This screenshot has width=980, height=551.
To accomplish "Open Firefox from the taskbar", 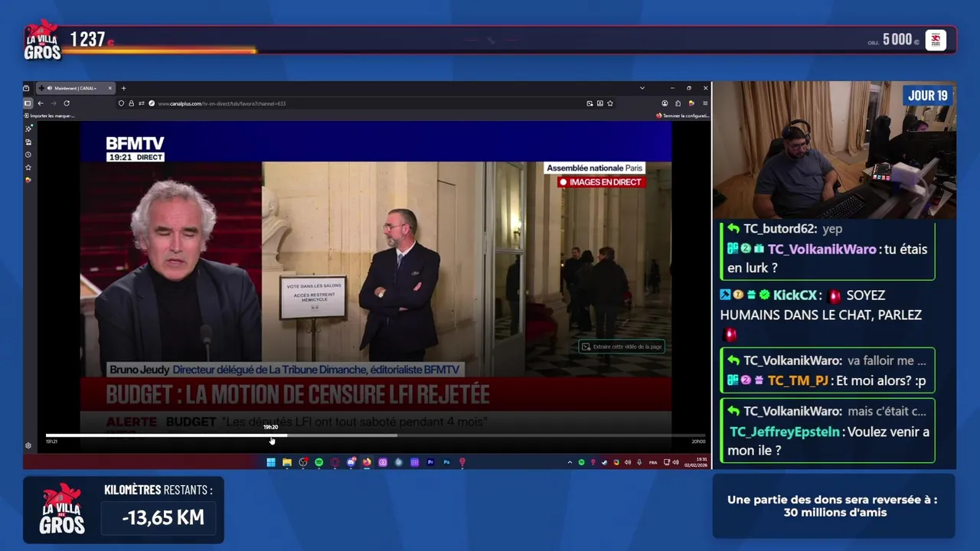I will point(367,462).
